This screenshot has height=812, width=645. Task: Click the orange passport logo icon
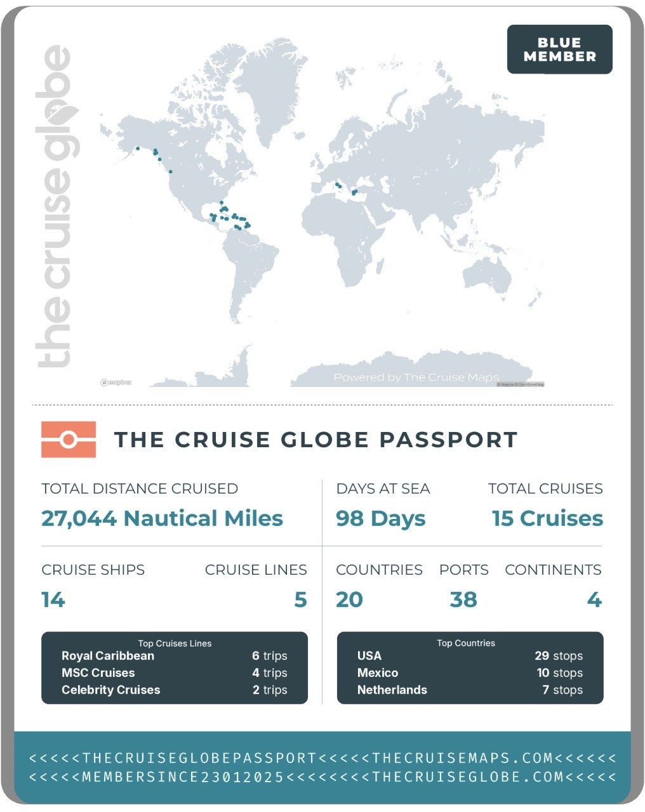(69, 439)
